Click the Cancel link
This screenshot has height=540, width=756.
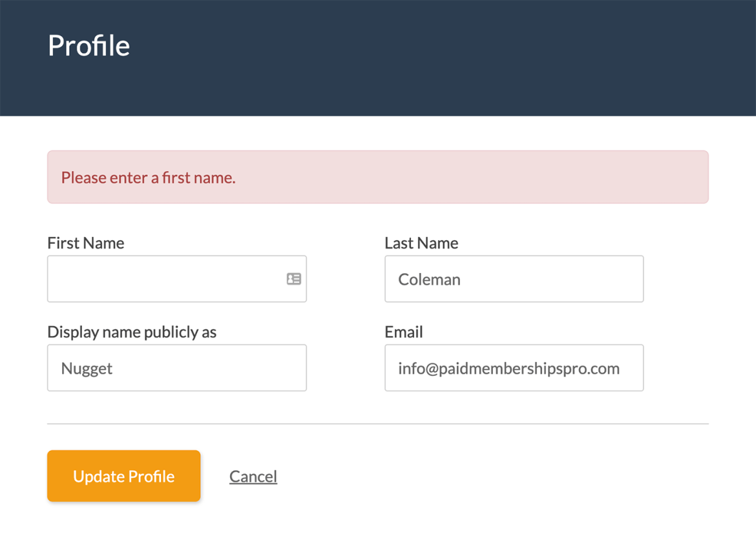point(253,476)
